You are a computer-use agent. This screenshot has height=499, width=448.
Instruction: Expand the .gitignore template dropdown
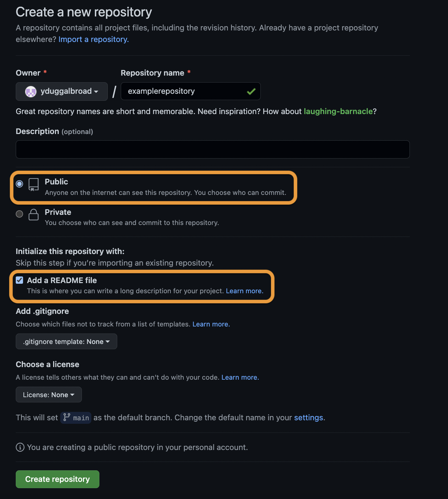66,342
